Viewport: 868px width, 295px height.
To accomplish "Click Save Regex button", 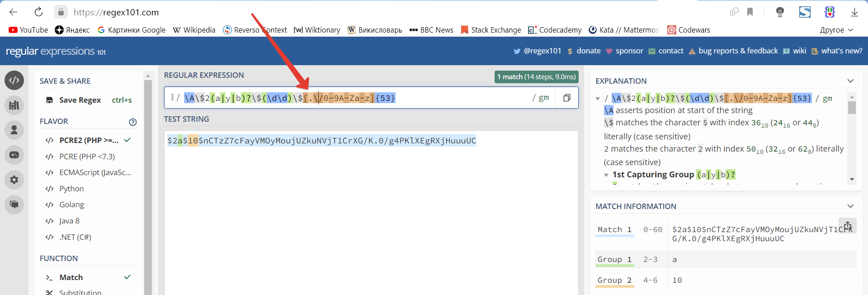I will coord(80,100).
